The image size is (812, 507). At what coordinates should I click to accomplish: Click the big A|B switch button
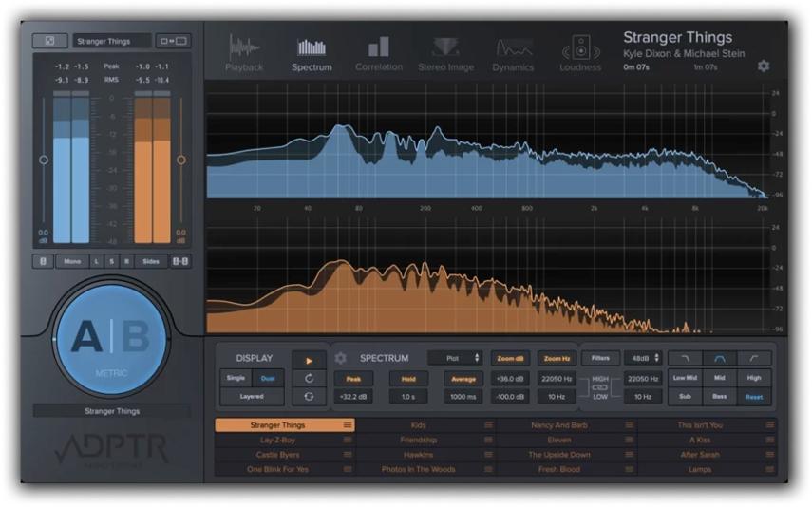[111, 337]
